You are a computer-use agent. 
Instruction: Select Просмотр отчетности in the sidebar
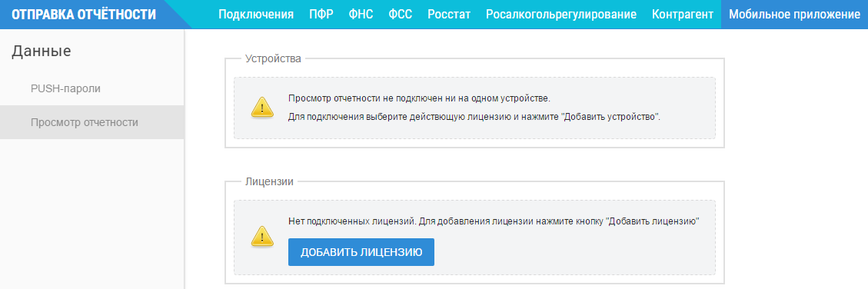click(x=92, y=122)
